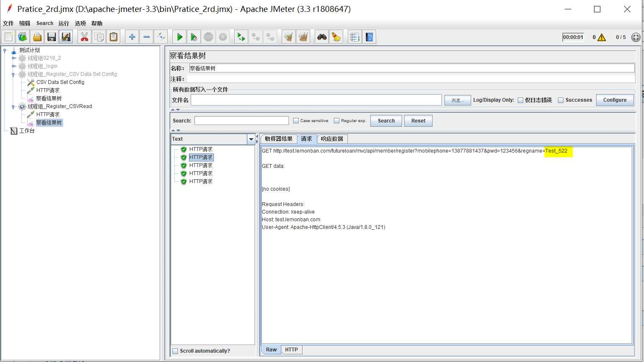Select 工作台 in the tree

click(27, 131)
